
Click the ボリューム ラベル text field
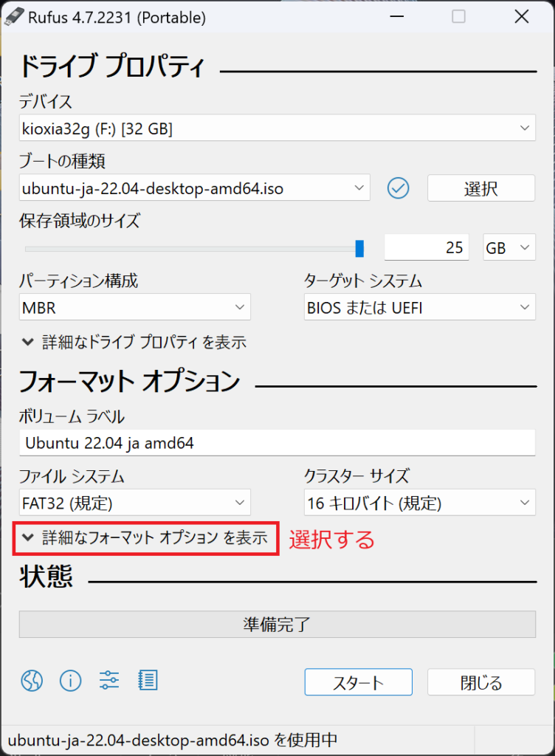point(277,443)
